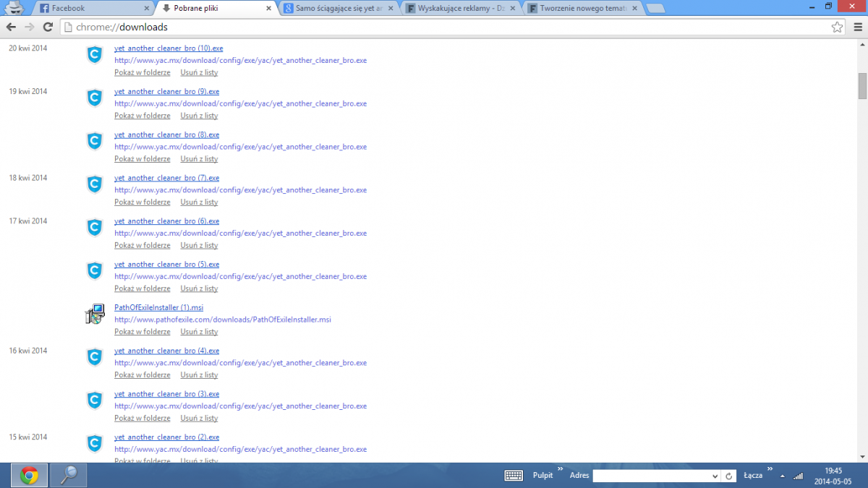The height and width of the screenshot is (488, 868).
Task: Expand the Łącza toolbar chevron
Action: (x=770, y=469)
